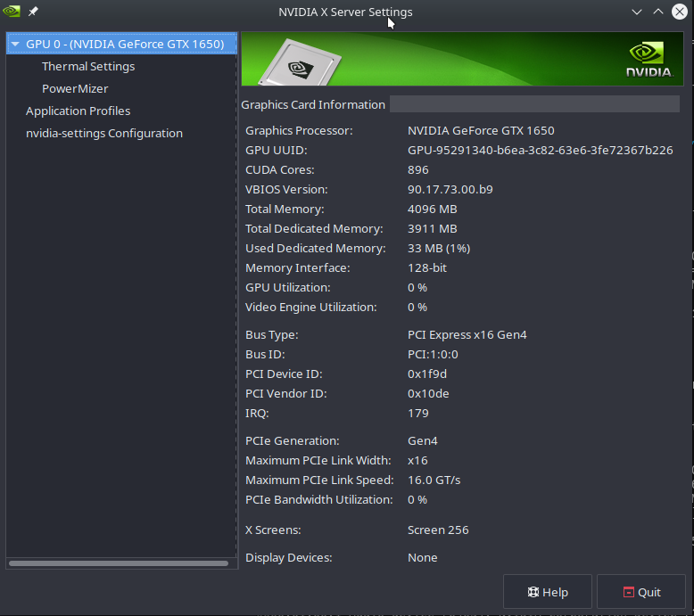Click the Help button

pyautogui.click(x=547, y=592)
